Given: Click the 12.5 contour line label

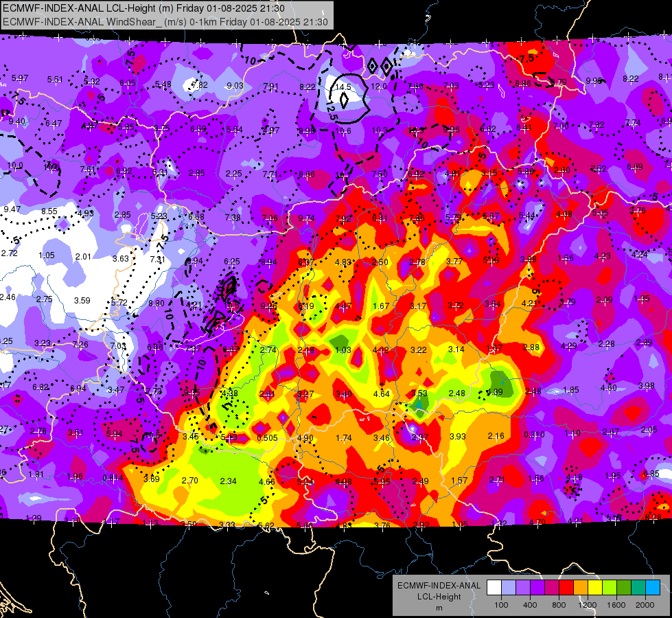Looking at the screenshot, I should [x=332, y=111].
